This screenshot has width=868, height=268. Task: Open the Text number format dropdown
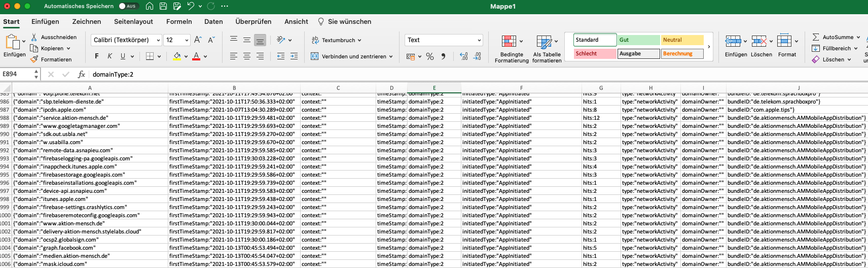click(444, 40)
